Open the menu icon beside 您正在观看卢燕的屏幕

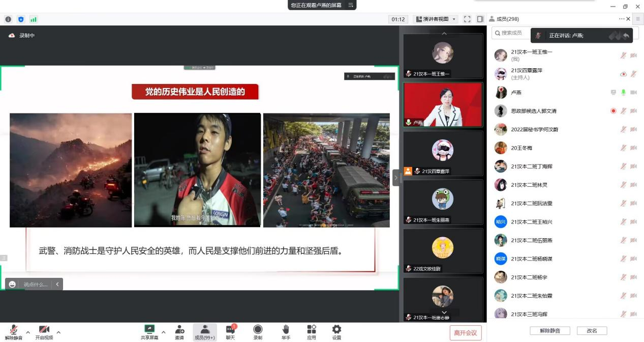click(351, 5)
